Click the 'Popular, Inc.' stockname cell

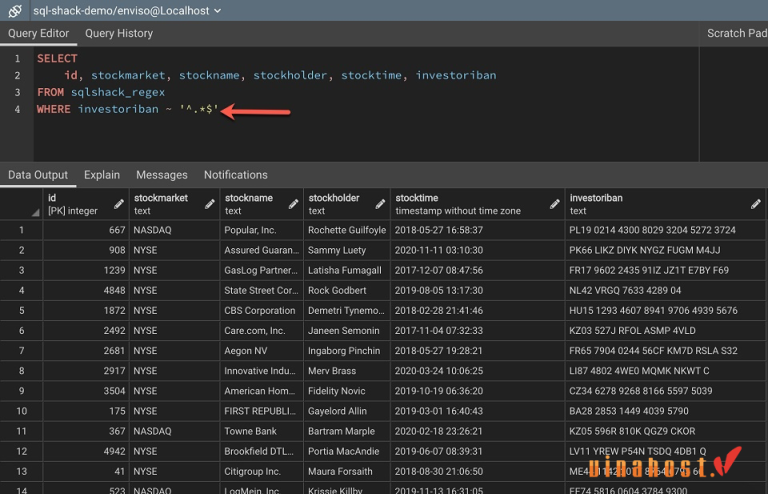point(250,230)
